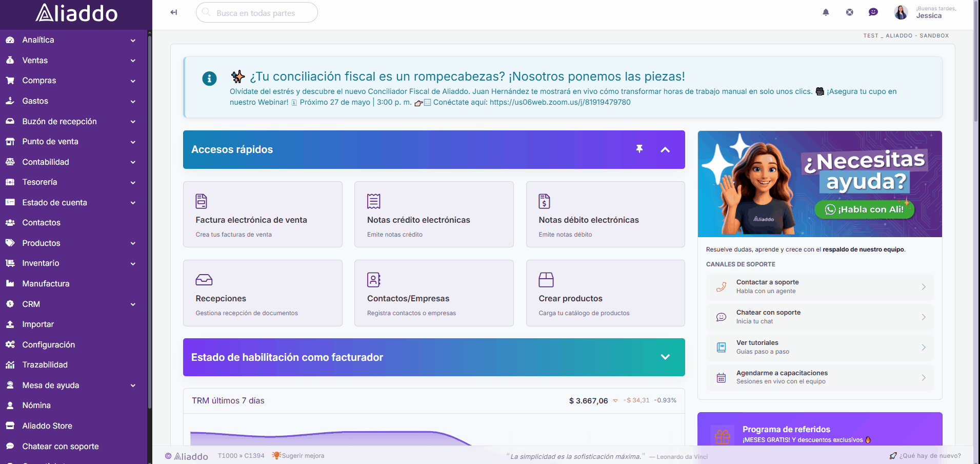Click ¿Qué hay de nuevo? link
Viewport: 980px width, 464px height.
[x=925, y=456]
